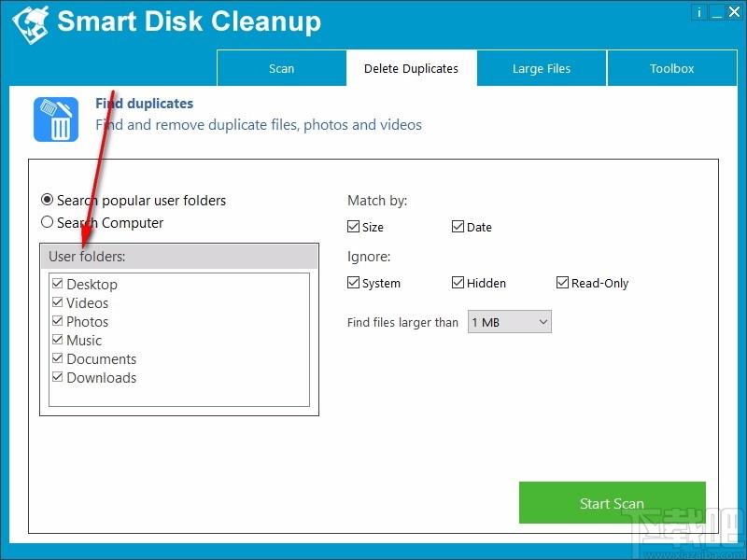Viewport: 747px width, 560px height.
Task: Select the Delete Duplicates tab
Action: (x=411, y=68)
